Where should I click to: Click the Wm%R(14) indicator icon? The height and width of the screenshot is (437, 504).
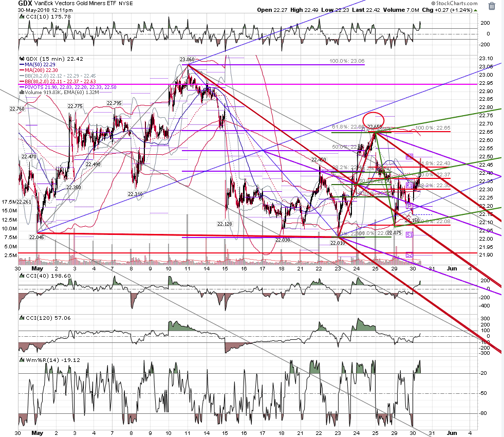click(x=22, y=360)
